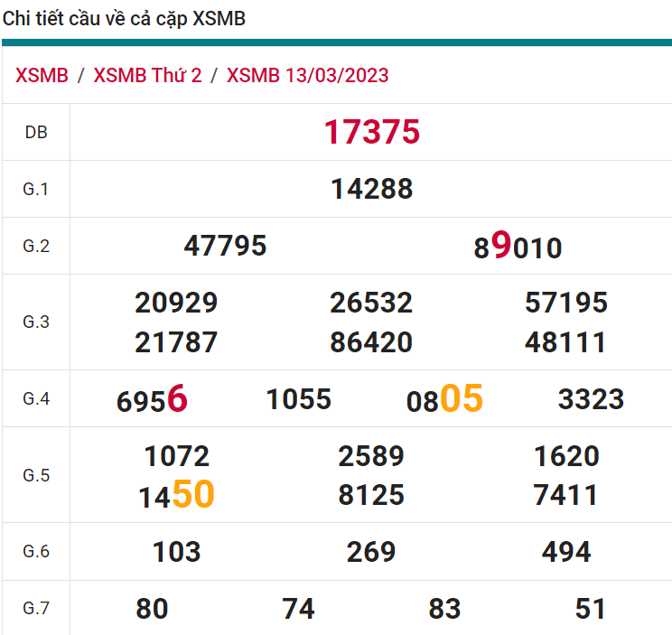
Task: Select the G.1 prize number 14288
Action: [x=371, y=189]
